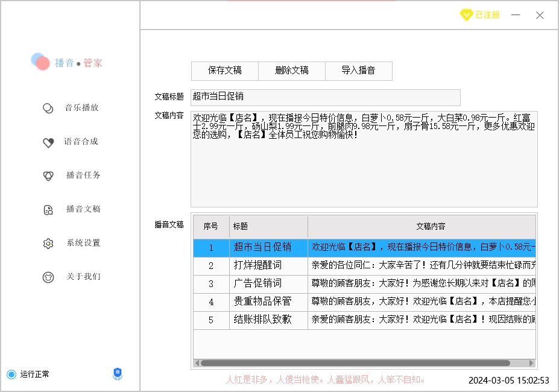
Task: Click the 关于我们 sidebar icon
Action: [48, 277]
